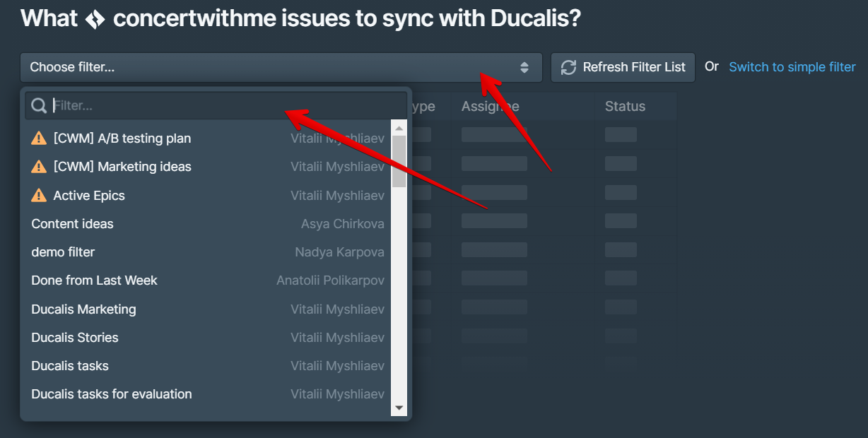Follow the Switch to simple filter link

pyautogui.click(x=792, y=67)
